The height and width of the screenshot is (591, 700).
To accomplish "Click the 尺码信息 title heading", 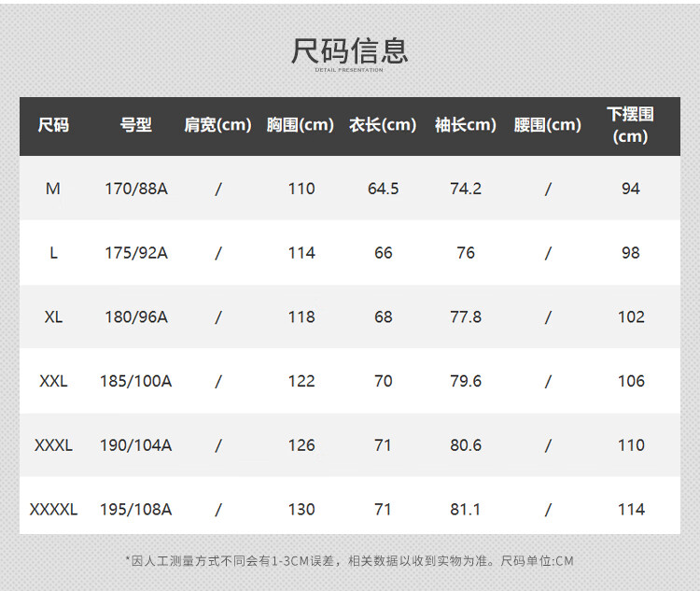I will pyautogui.click(x=349, y=49).
